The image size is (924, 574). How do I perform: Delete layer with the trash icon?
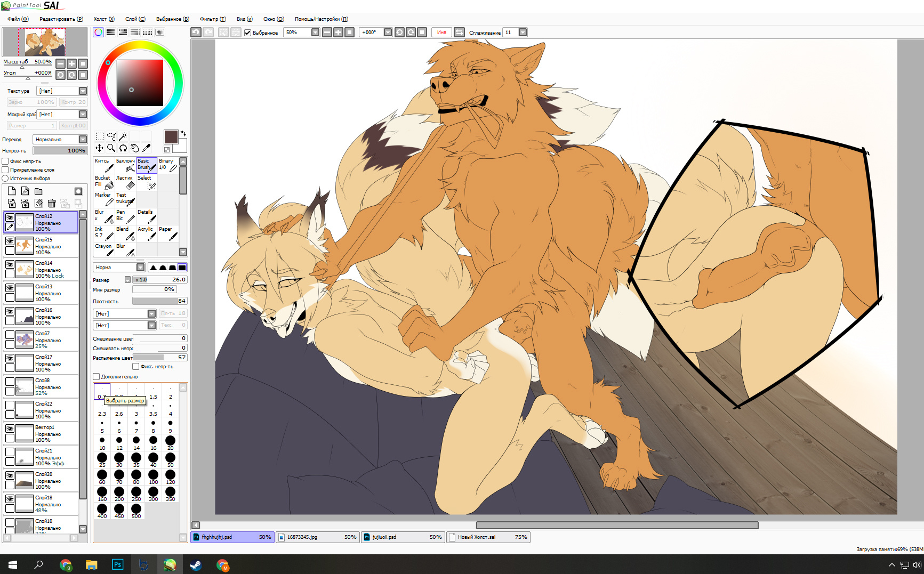[x=52, y=203]
